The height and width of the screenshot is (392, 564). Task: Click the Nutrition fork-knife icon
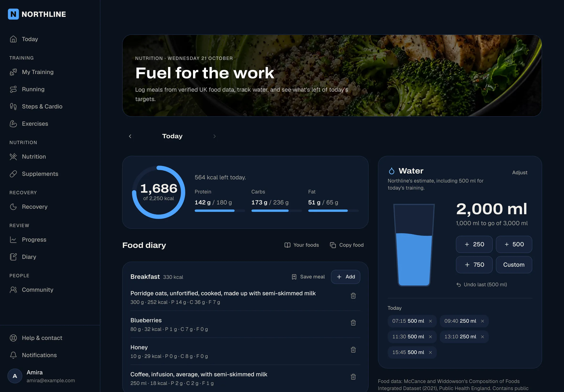point(13,157)
